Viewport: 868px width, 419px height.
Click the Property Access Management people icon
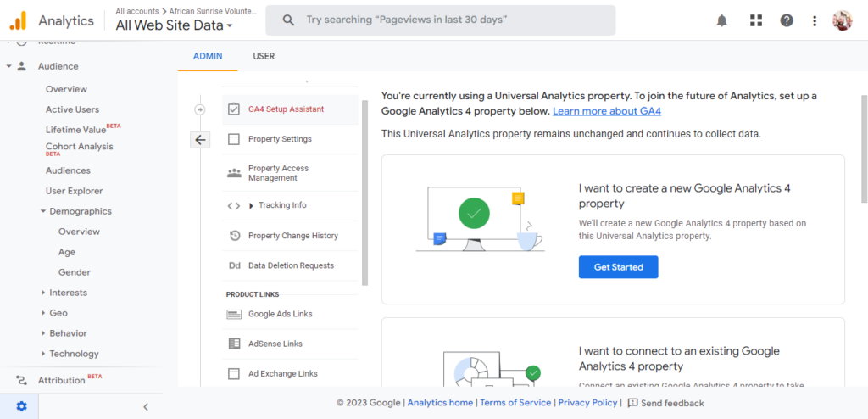[x=234, y=173]
